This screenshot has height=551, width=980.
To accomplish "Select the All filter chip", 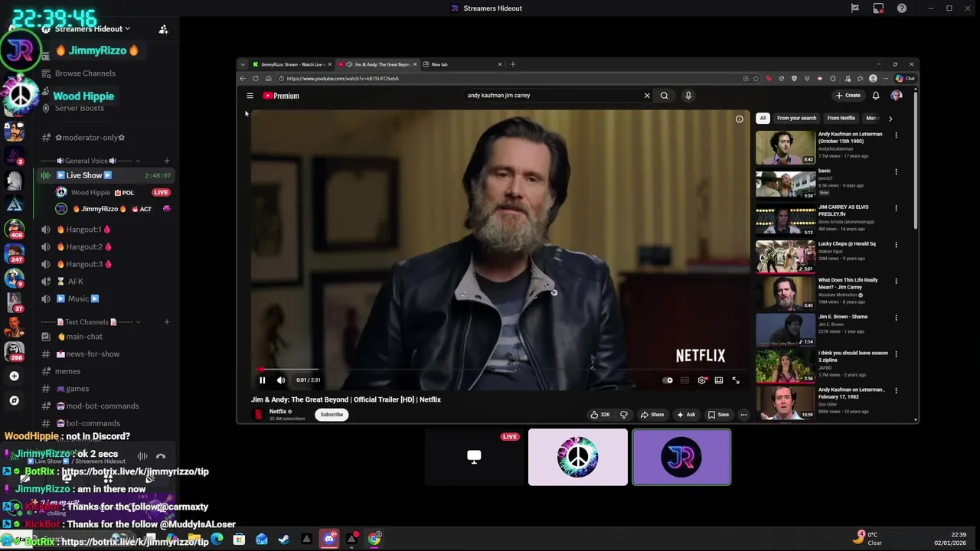I will click(x=763, y=119).
